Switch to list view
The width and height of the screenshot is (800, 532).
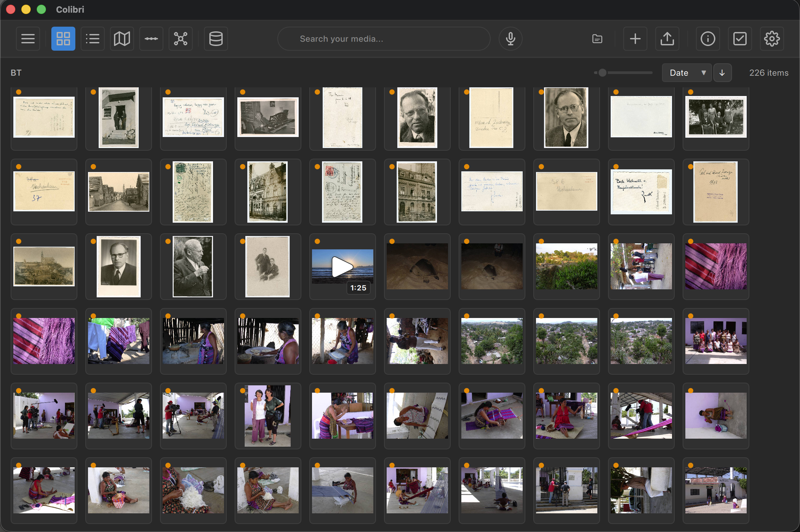92,39
